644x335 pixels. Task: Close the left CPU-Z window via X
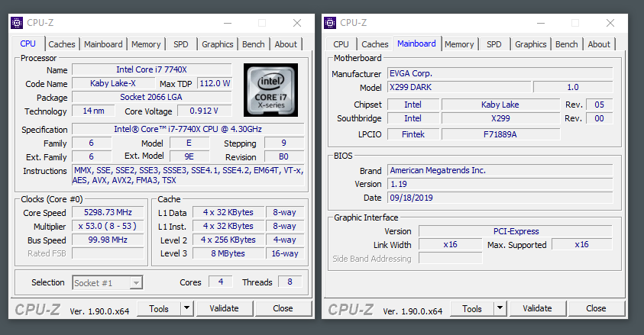297,24
